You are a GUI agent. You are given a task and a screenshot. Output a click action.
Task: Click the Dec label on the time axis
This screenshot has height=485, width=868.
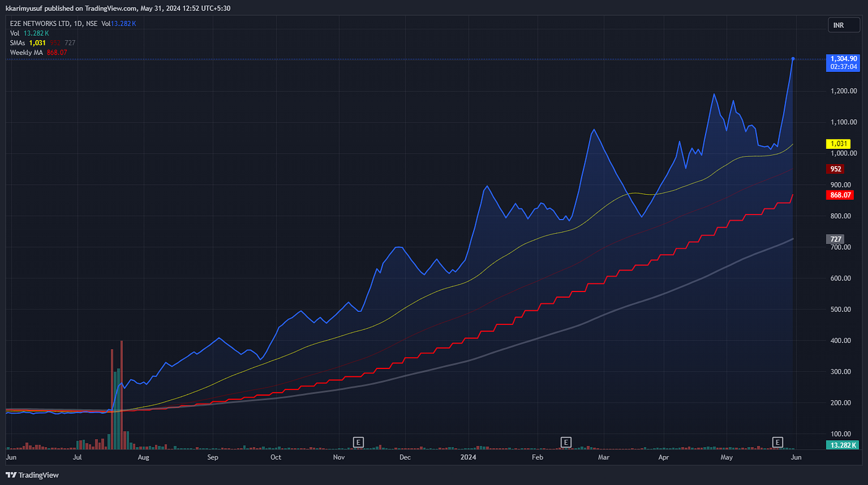coord(405,458)
